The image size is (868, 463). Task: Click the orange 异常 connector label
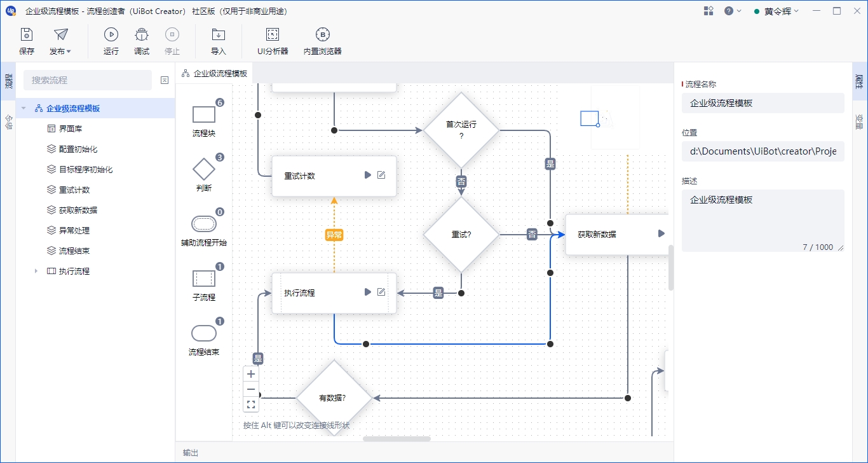point(334,235)
